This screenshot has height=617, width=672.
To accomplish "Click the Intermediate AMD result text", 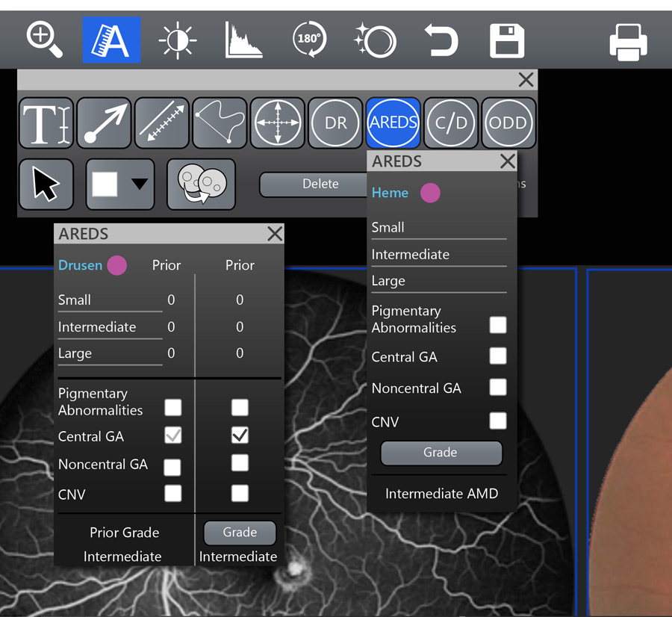I will coord(441,494).
